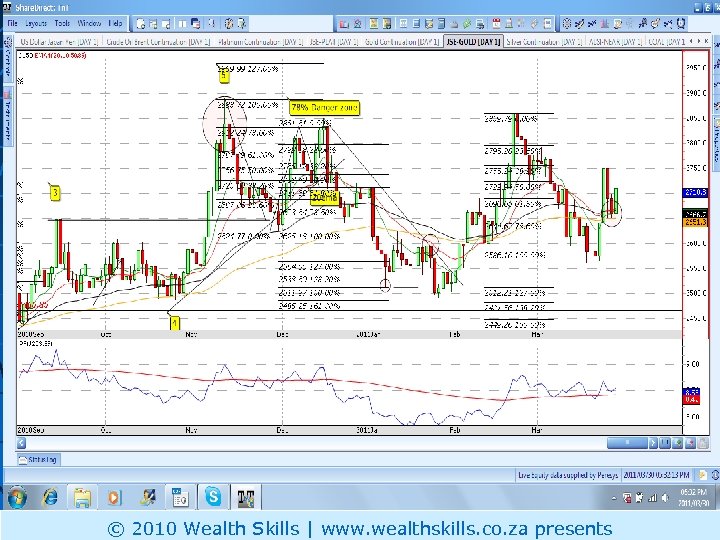
Task: Click the magnifier search toolbar icon
Action: 212,23
